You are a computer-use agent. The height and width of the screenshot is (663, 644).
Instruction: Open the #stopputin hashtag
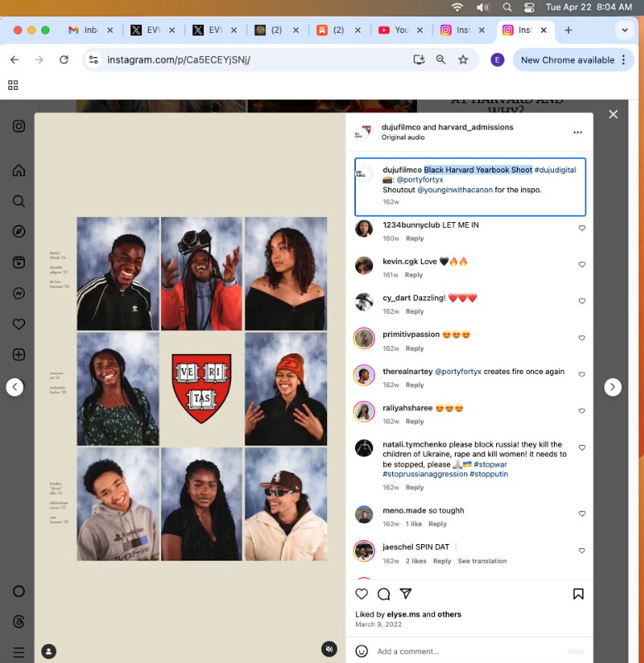(x=489, y=474)
